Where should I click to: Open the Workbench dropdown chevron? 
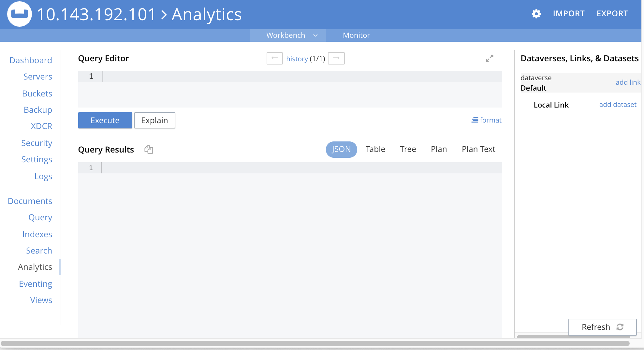pyautogui.click(x=315, y=35)
